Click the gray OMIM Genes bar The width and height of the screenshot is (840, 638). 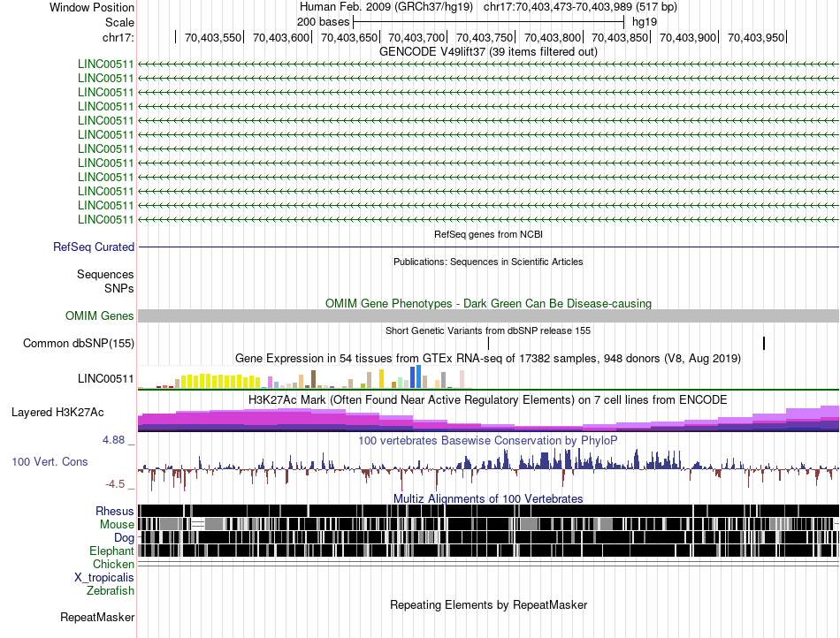click(488, 315)
